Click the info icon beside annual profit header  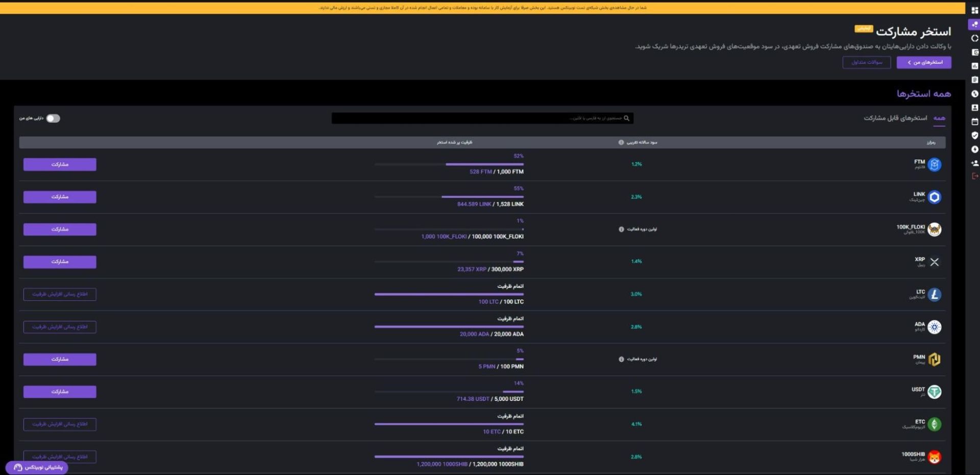pyautogui.click(x=621, y=142)
